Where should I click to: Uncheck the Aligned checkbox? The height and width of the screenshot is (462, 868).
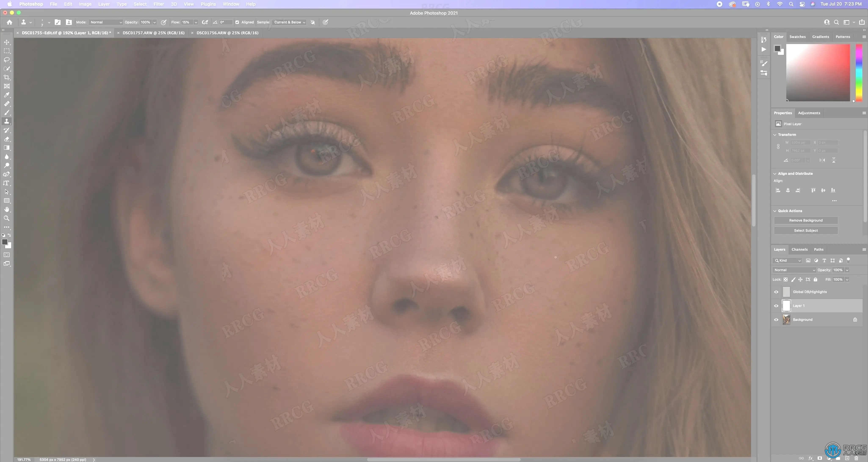[237, 22]
